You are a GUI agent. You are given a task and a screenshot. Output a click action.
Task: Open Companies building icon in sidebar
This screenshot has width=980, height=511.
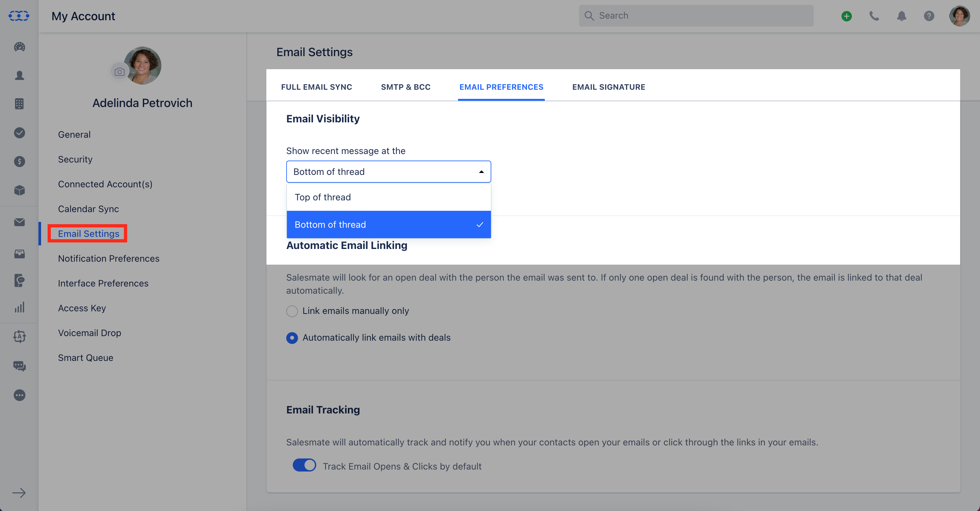(20, 103)
